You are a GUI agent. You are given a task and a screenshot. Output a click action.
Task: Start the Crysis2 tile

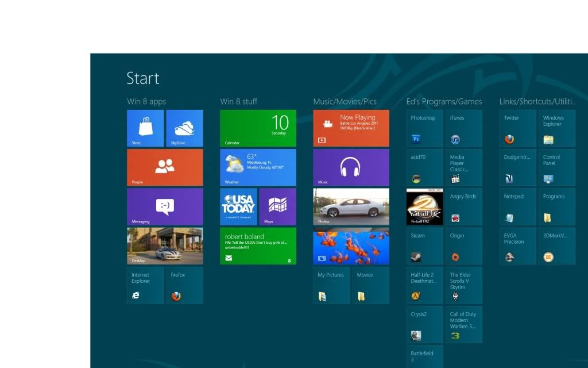(x=424, y=324)
